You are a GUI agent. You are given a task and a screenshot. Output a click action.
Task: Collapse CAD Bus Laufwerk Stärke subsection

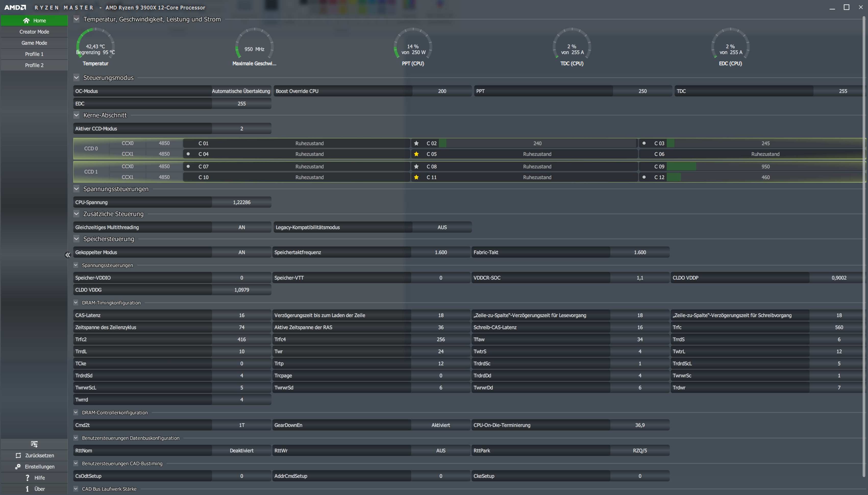76,489
